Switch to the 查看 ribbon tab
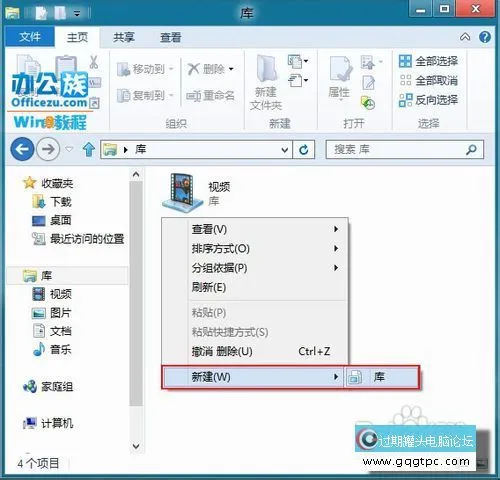The width and height of the screenshot is (500, 480). (x=171, y=37)
